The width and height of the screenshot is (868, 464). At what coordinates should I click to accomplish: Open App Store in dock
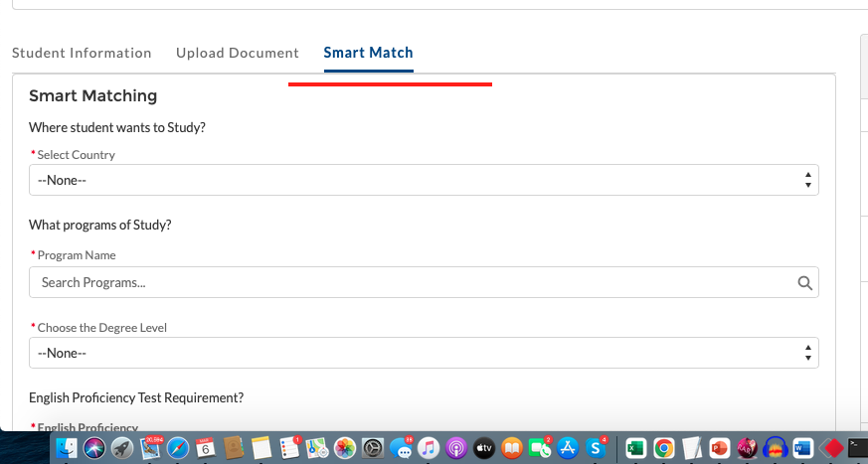pos(568,448)
